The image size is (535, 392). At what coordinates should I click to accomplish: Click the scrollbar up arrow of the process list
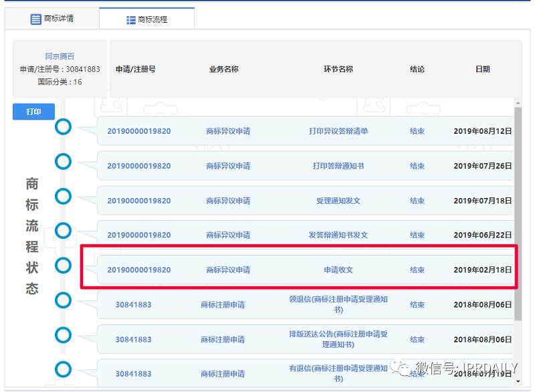(518, 102)
